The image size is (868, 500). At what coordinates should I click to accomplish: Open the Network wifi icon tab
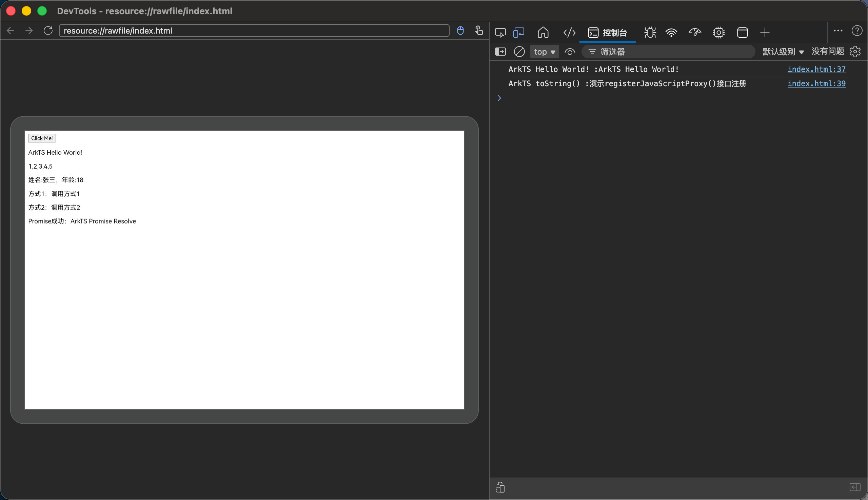(671, 33)
